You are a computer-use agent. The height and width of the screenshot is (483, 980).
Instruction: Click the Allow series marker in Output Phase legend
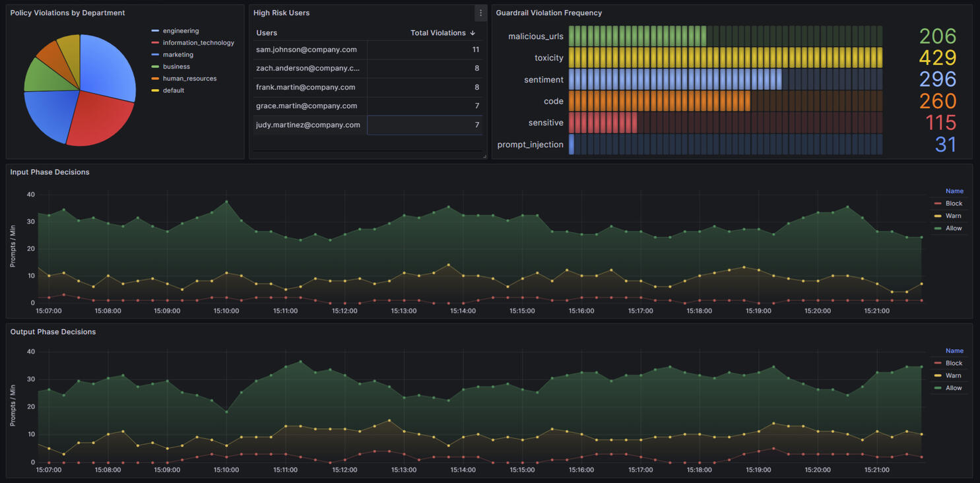(x=938, y=389)
